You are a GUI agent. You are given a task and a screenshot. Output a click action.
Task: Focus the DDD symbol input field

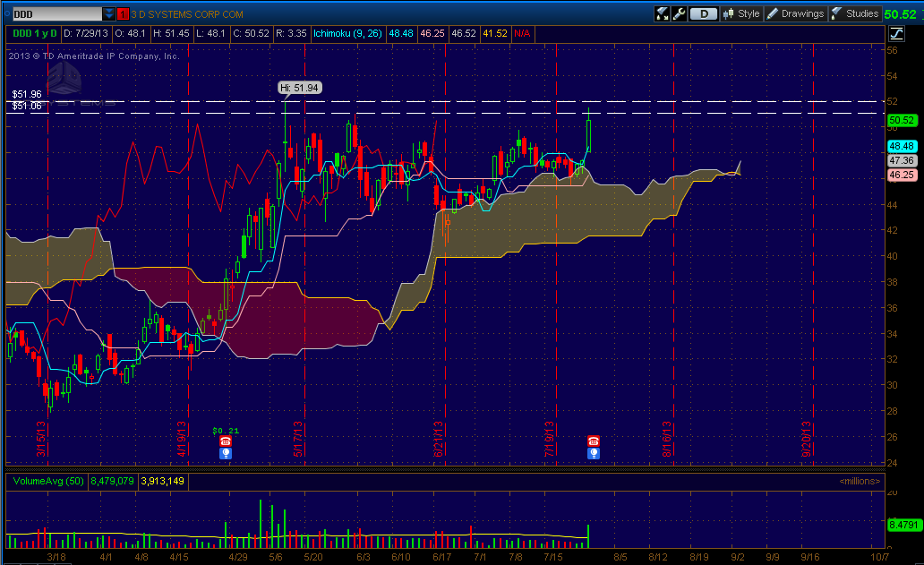pyautogui.click(x=56, y=14)
